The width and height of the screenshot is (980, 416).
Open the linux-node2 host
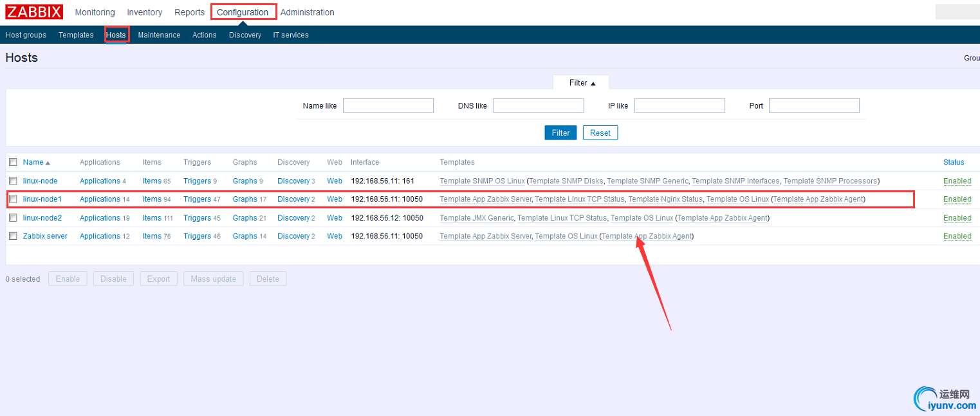[x=42, y=218]
